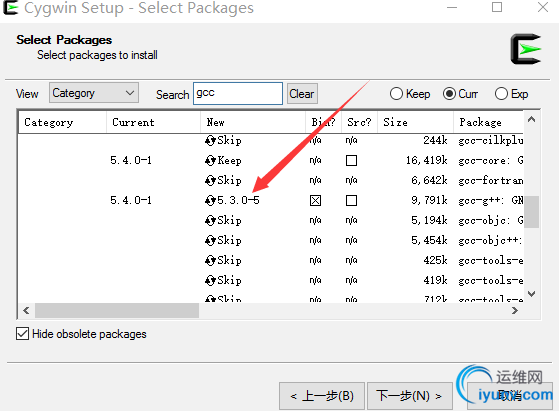The width and height of the screenshot is (559, 411).
Task: Click the Cygwin title bar icon
Action: coord(10,8)
